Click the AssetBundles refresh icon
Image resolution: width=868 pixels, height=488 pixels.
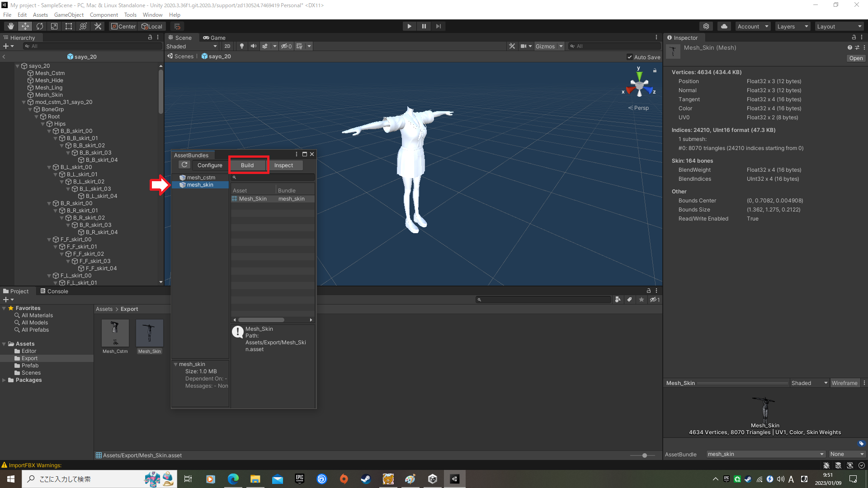pyautogui.click(x=184, y=165)
